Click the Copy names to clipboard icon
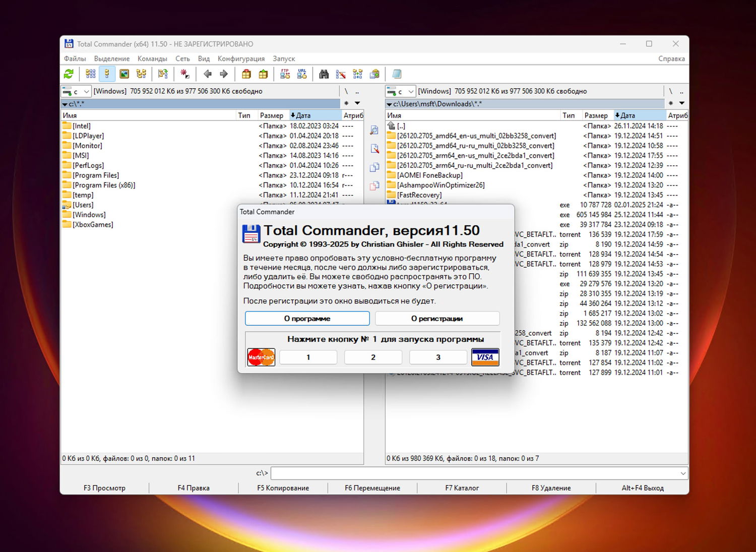Image resolution: width=756 pixels, height=552 pixels. pos(374,74)
